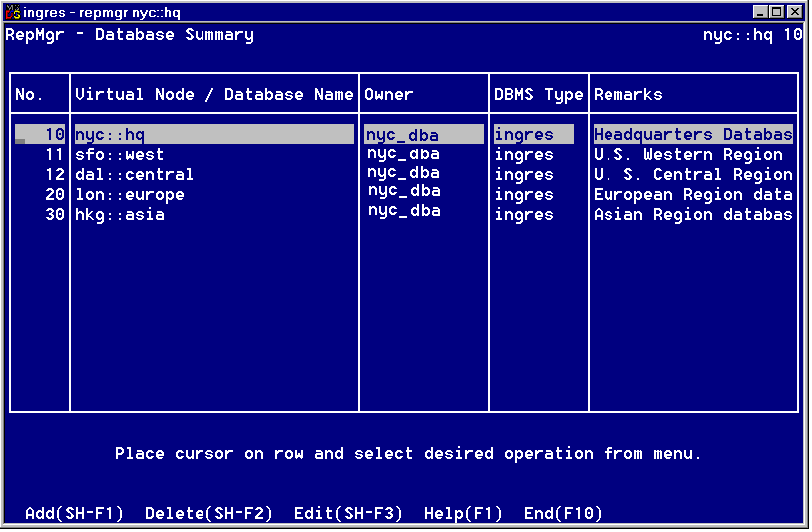The width and height of the screenshot is (812, 532).
Task: Click Edit(SH-F3) menu command
Action: pos(348,513)
